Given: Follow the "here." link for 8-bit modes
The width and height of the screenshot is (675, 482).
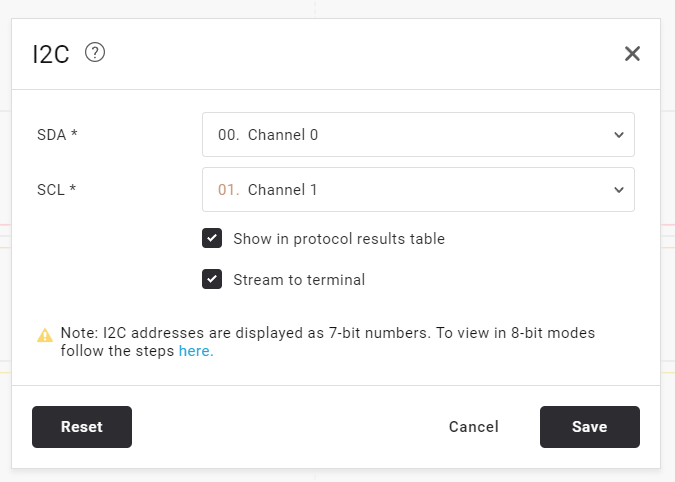Looking at the screenshot, I should pyautogui.click(x=196, y=351).
